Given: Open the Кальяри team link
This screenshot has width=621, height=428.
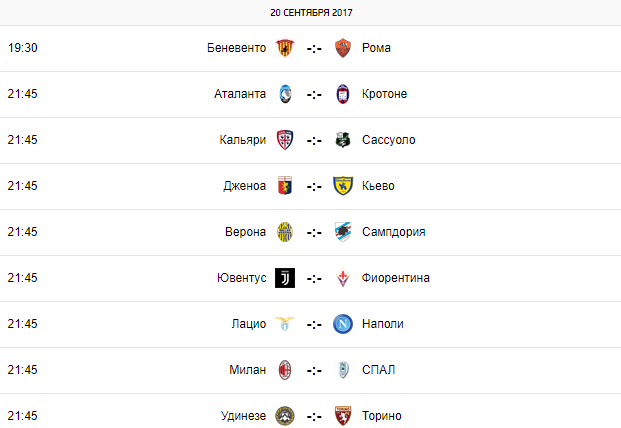Looking at the screenshot, I should click(x=242, y=140).
